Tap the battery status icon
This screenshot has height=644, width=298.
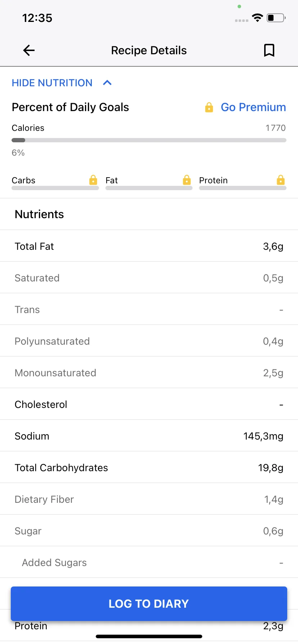pyautogui.click(x=276, y=18)
